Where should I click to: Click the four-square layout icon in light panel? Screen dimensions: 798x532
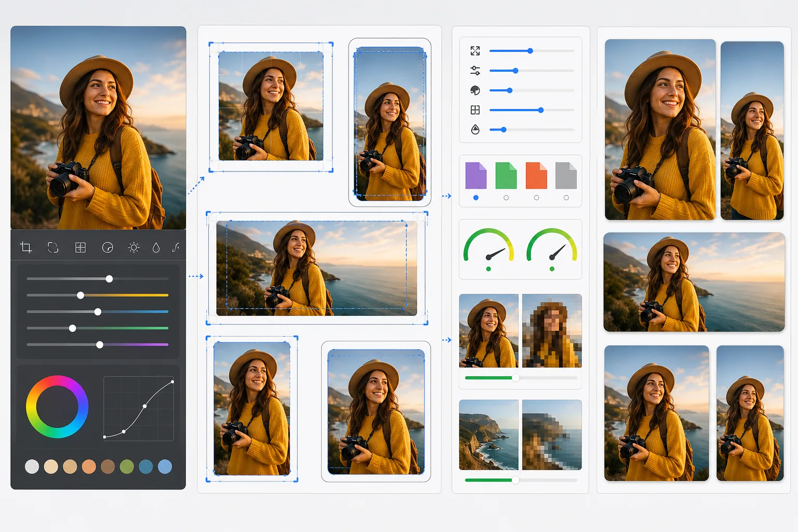[x=475, y=110]
